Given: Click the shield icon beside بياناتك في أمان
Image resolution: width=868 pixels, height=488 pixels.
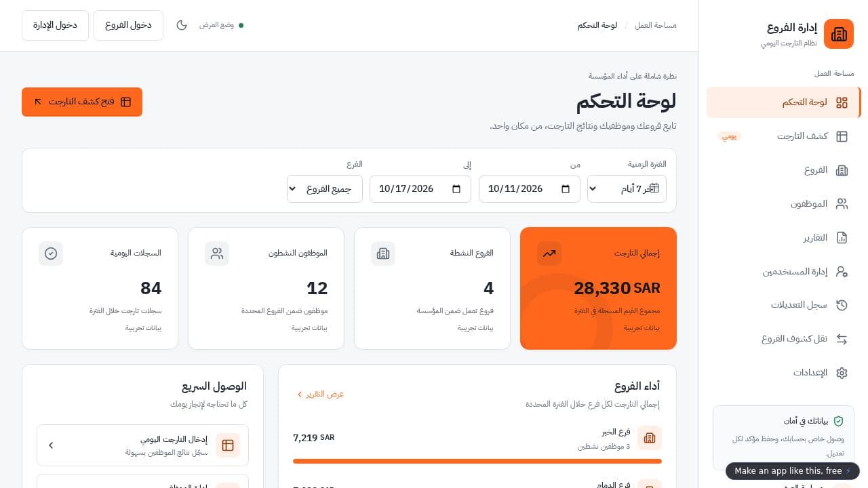Looking at the screenshot, I should (838, 421).
